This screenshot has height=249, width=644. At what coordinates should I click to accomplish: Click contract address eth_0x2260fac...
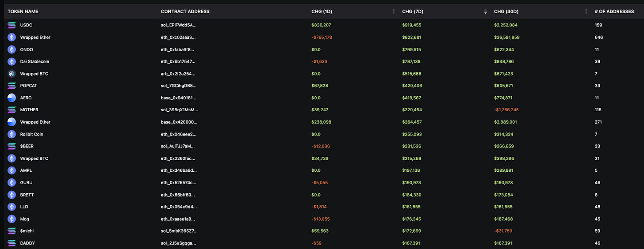(x=179, y=158)
